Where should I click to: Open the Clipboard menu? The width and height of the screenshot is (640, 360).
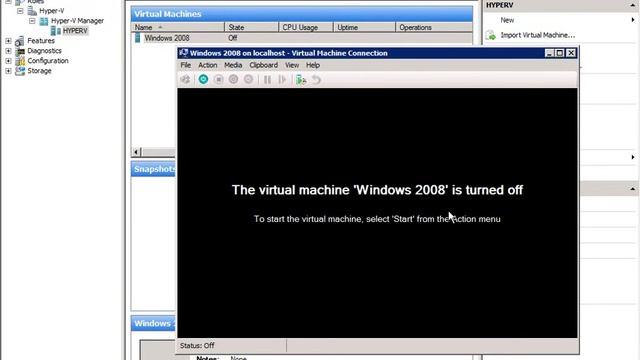[264, 65]
